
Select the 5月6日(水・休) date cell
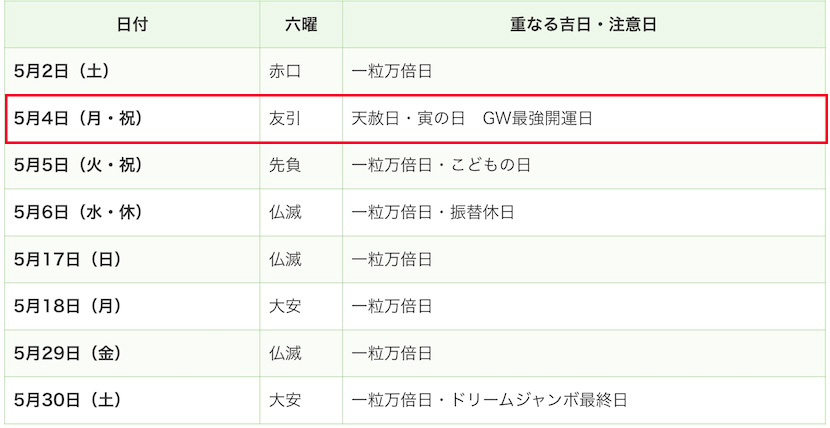point(132,212)
